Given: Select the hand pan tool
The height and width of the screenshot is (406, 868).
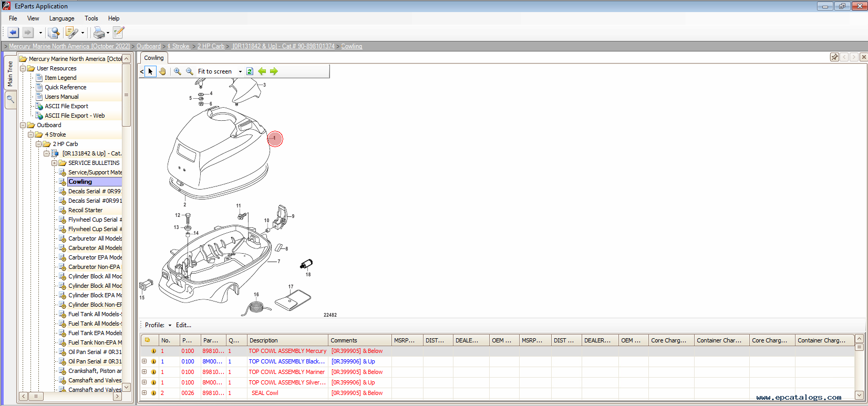Looking at the screenshot, I should point(162,71).
